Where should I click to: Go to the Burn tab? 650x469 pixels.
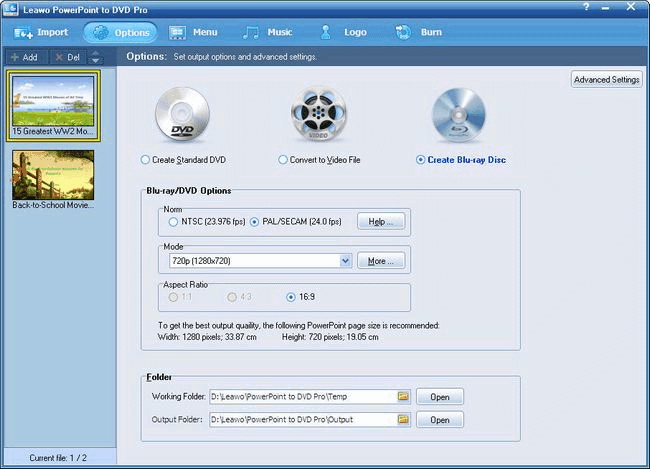[x=419, y=32]
